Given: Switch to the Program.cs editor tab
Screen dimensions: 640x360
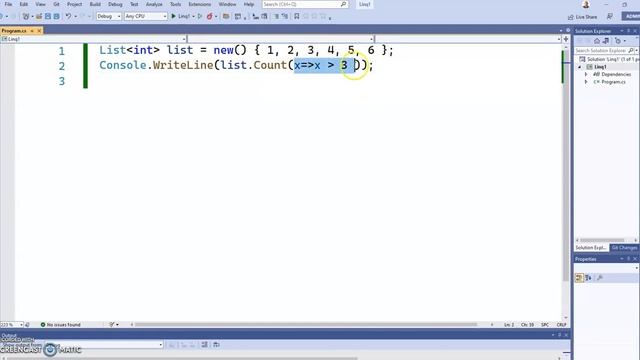Looking at the screenshot, I should (14, 31).
